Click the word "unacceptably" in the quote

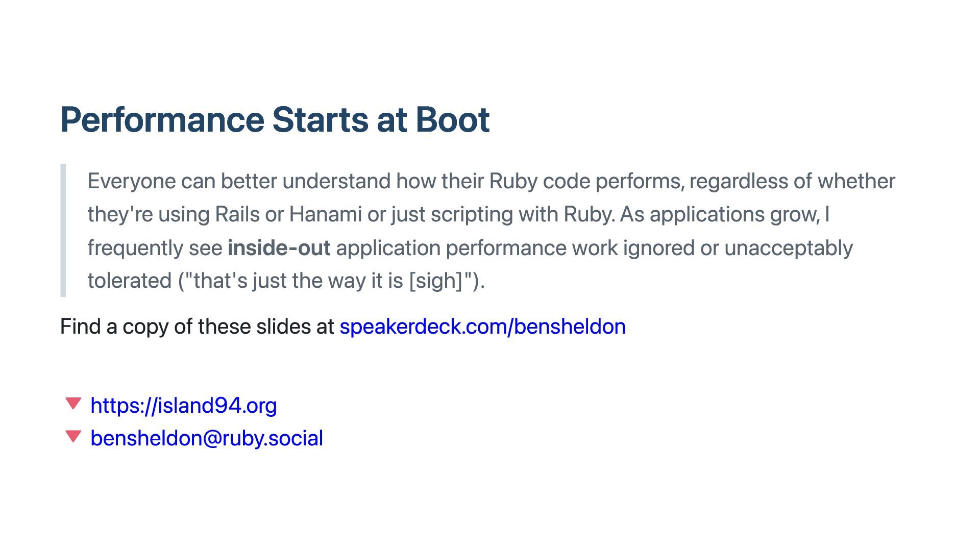click(x=788, y=248)
